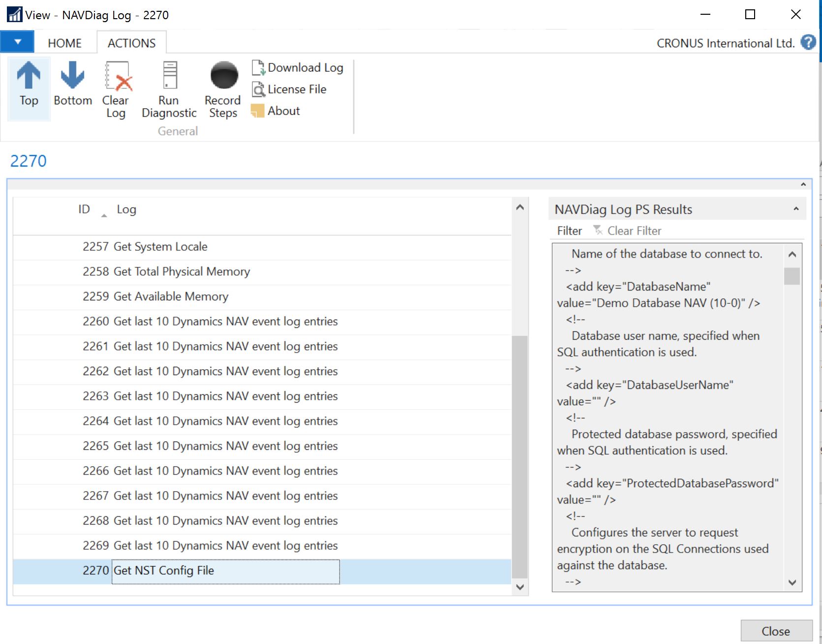Open the blue application menu dropdown
Viewport: 822px width, 644px height.
[x=17, y=42]
